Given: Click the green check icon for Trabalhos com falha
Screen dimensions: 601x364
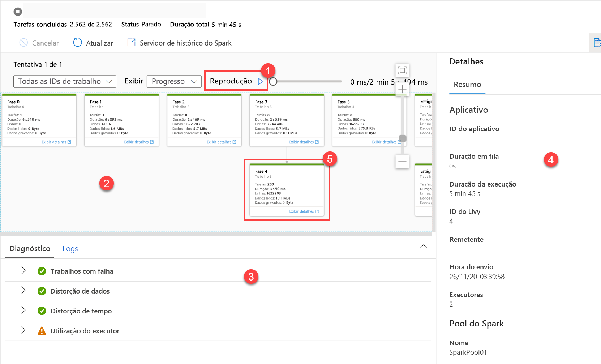Looking at the screenshot, I should click(x=42, y=271).
